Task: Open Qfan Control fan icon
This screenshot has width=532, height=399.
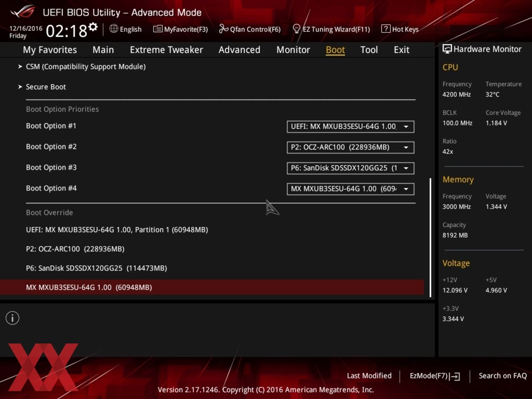Action: point(223,29)
